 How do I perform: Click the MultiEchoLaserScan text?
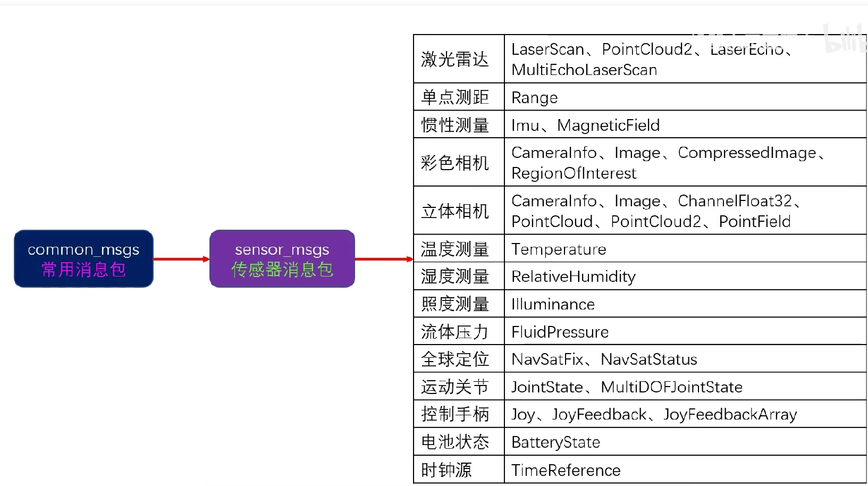[x=584, y=70]
